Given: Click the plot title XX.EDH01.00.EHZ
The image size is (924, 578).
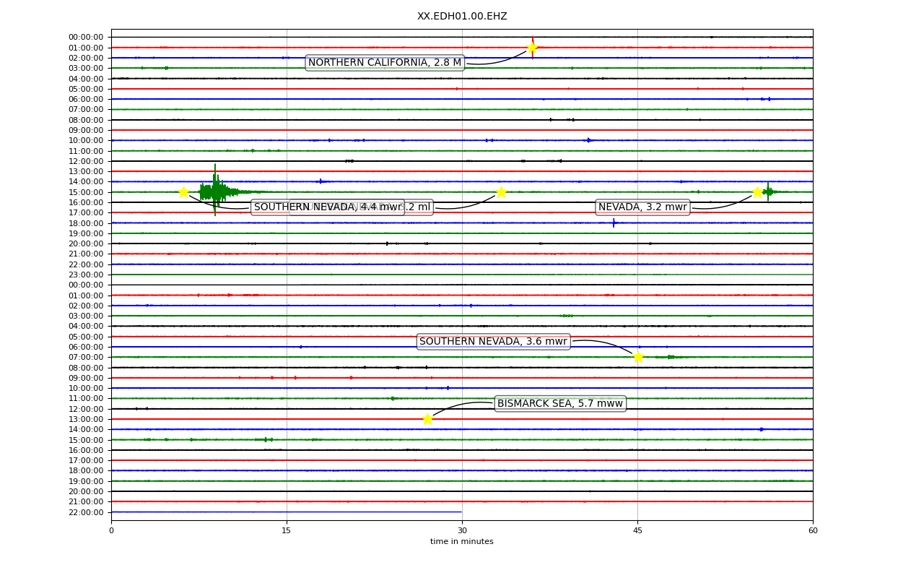Looking at the screenshot, I should coord(462,17).
